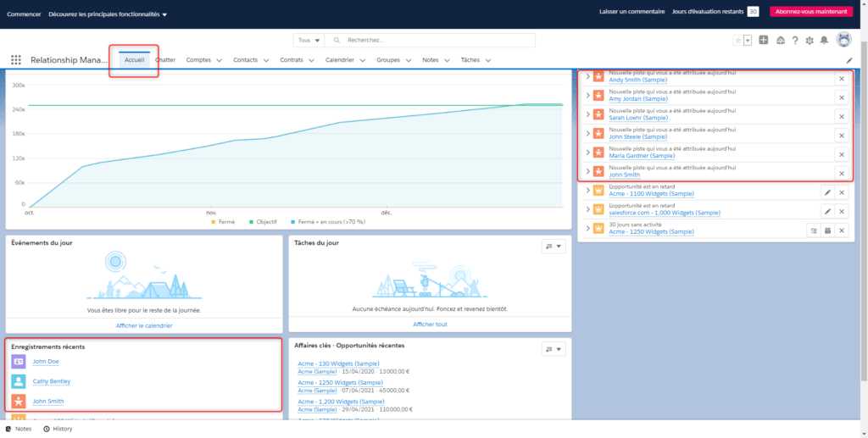Edit the Acme - 1100 Widgets opportunity via pencil
Image resolution: width=868 pixels, height=438 pixels.
click(x=827, y=192)
